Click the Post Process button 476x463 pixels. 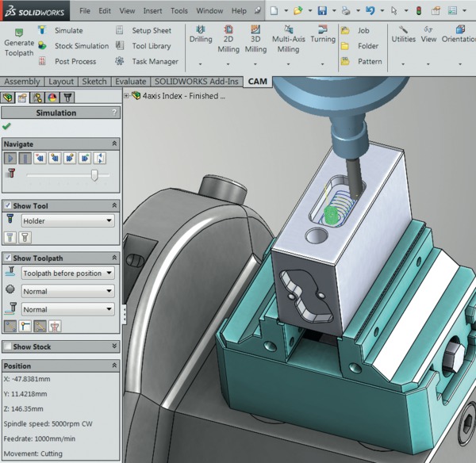click(x=75, y=61)
